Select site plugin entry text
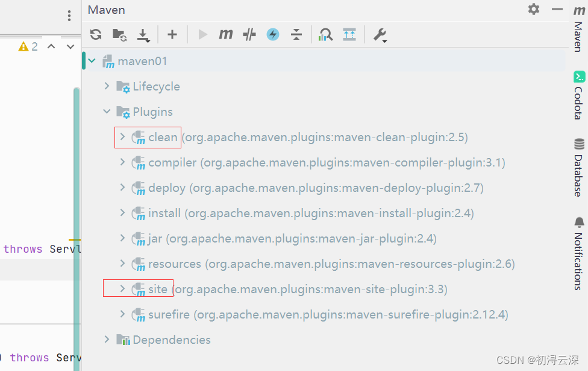 298,290
